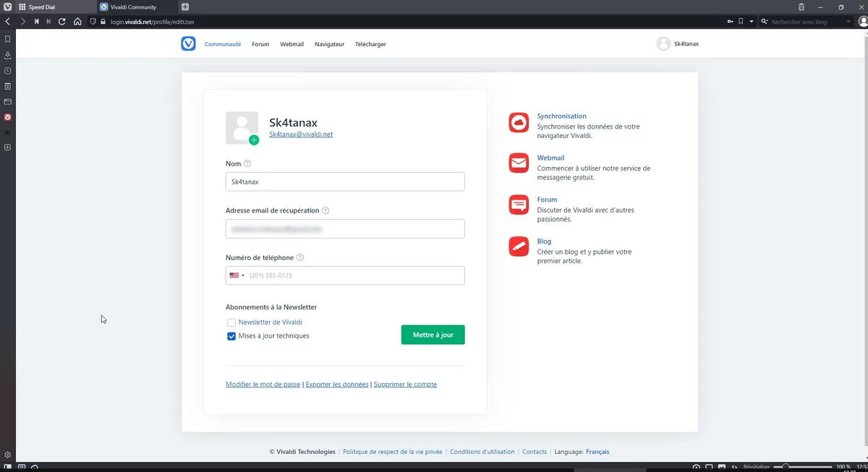Viewport: 868px width, 472px height.
Task: Expand the search field history dropdown
Action: 848,22
